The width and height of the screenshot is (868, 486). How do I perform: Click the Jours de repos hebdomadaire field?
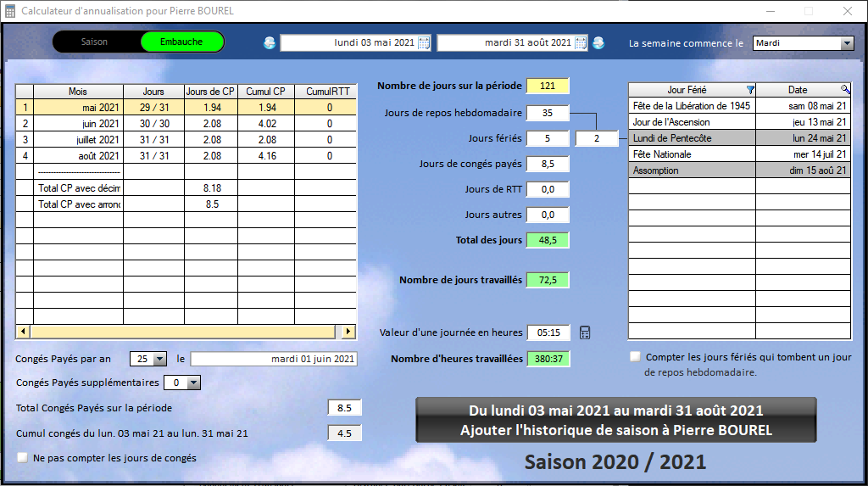coord(548,113)
